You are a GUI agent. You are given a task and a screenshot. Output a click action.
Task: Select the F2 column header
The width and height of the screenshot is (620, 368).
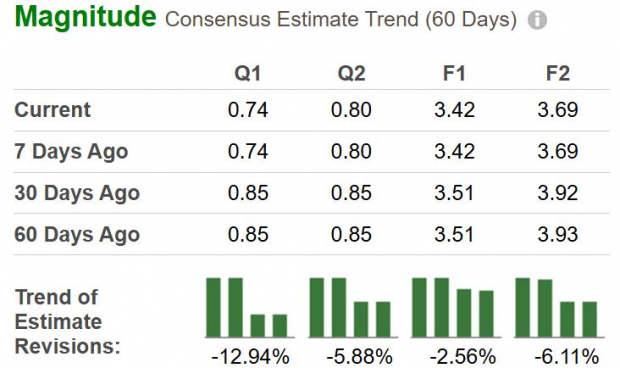558,74
